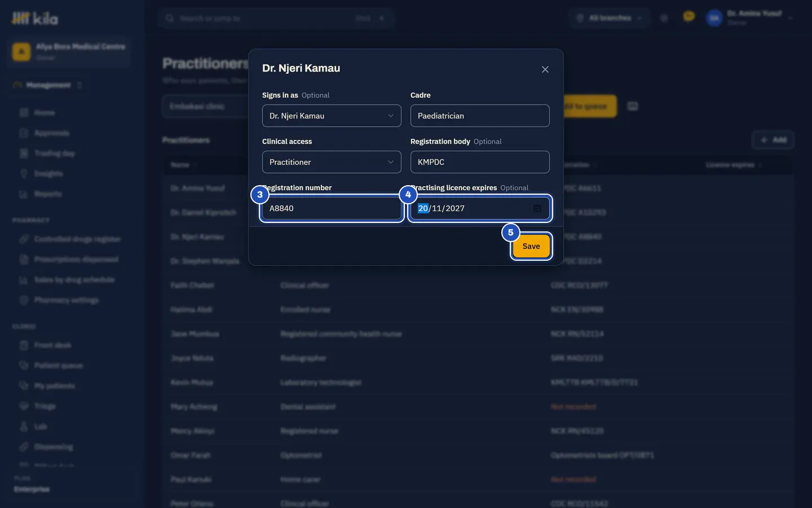This screenshot has width=812, height=508.
Task: Open My patients in sidebar
Action: [x=54, y=386]
